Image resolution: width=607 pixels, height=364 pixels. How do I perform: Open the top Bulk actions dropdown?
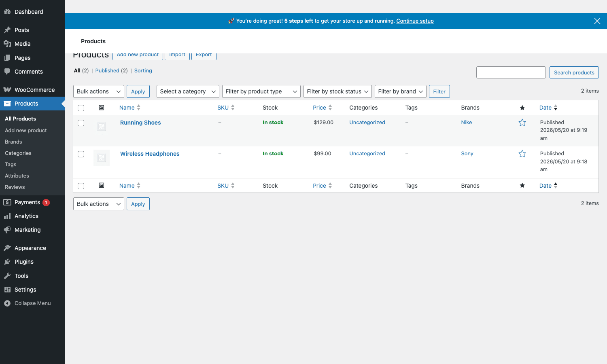pos(99,91)
